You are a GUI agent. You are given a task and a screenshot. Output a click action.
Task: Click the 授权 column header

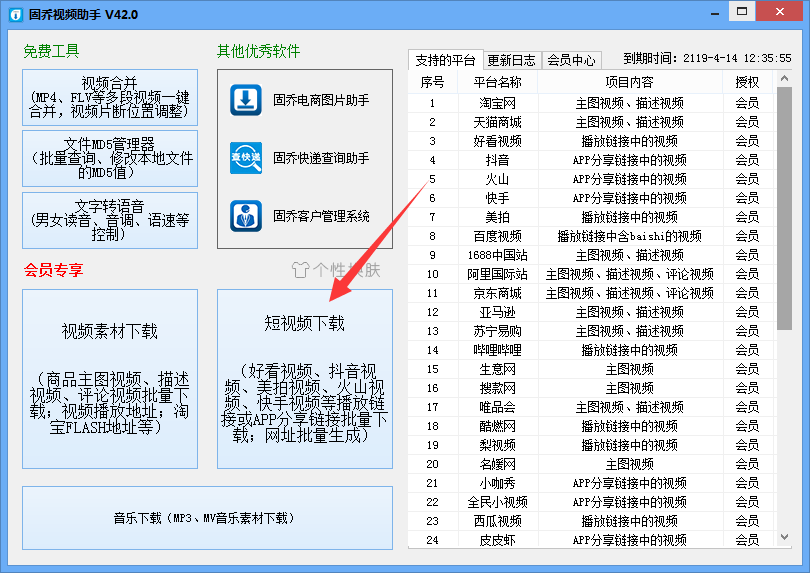point(747,82)
